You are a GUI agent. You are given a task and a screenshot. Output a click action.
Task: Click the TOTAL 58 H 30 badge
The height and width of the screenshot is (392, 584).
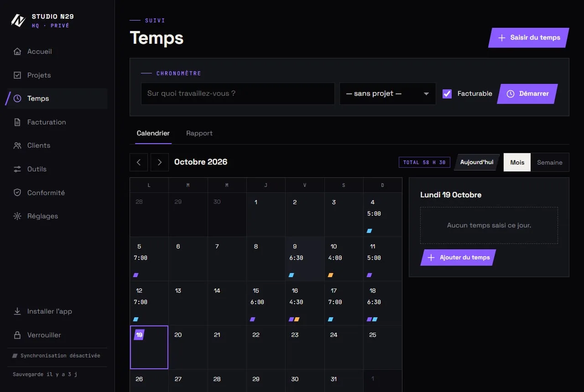424,162
